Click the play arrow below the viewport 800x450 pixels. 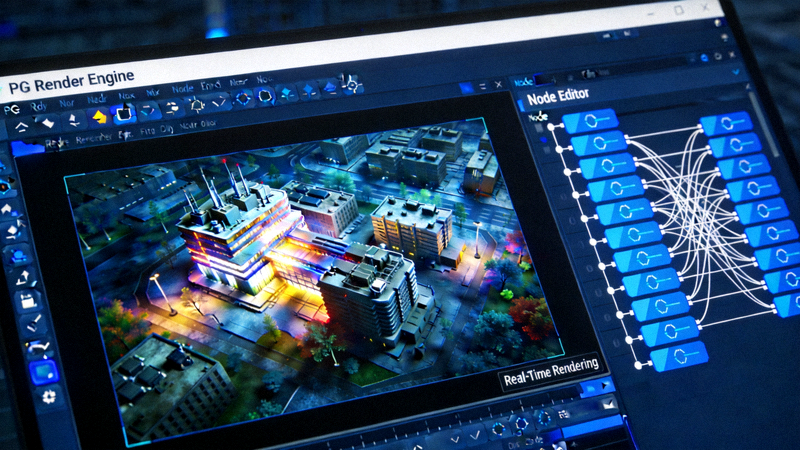605,385
